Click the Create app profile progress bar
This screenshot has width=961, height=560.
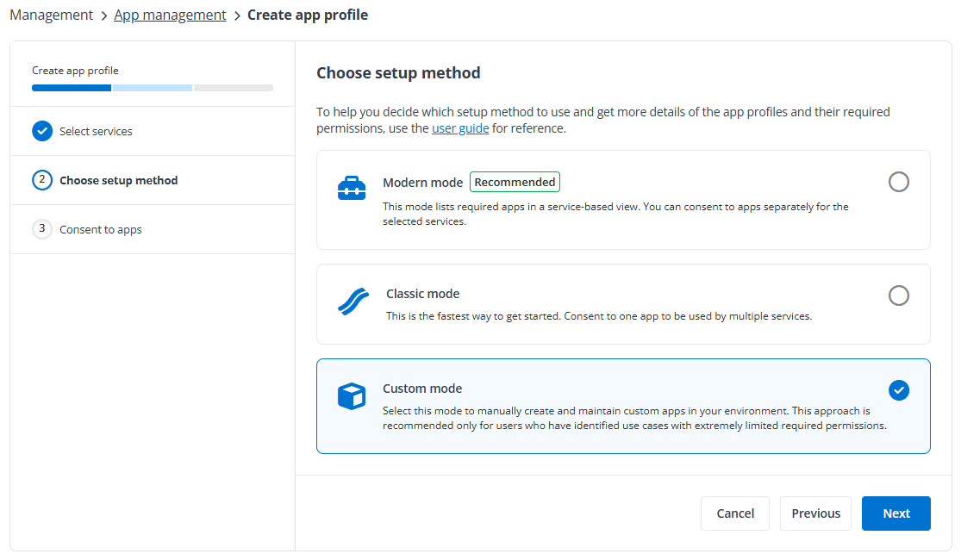(x=153, y=87)
